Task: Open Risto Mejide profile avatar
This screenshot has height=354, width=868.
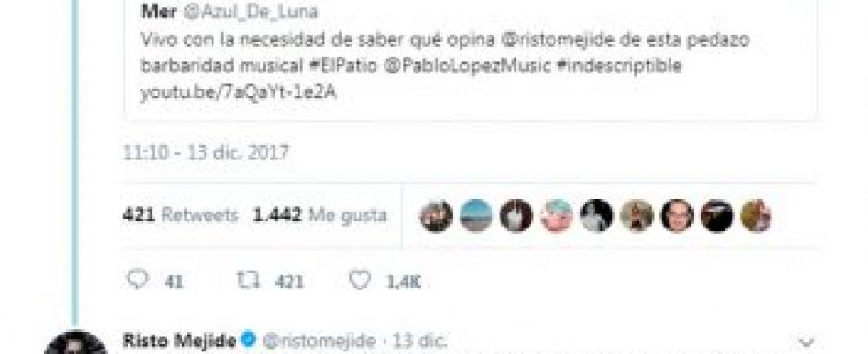Action: (x=76, y=343)
